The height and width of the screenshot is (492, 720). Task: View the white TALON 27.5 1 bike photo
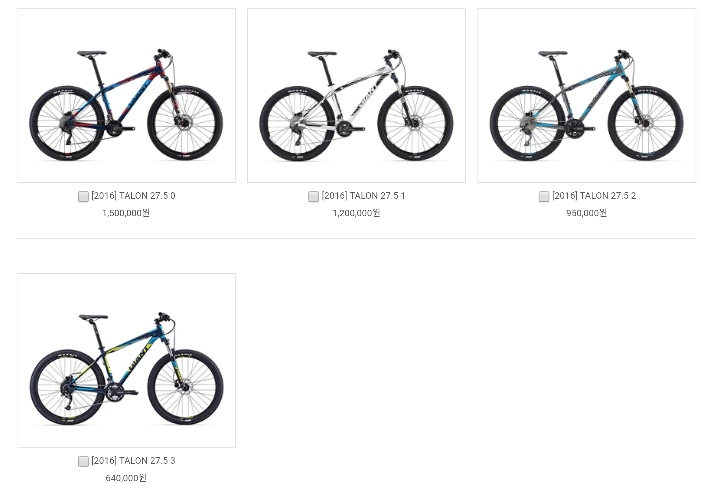tap(356, 96)
